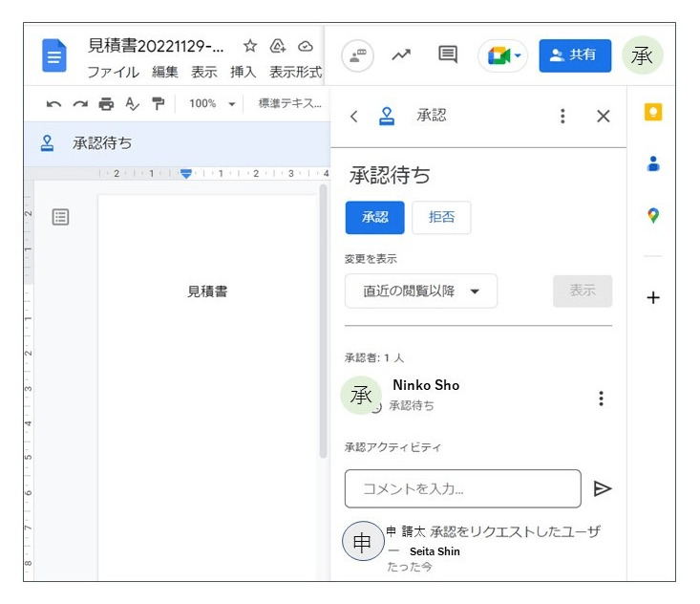700x604 pixels.
Task: Click the redo arrow icon
Action: [x=80, y=104]
